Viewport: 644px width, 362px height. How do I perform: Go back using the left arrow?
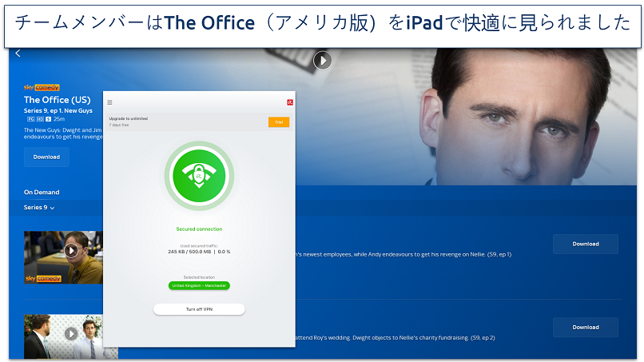(x=18, y=53)
